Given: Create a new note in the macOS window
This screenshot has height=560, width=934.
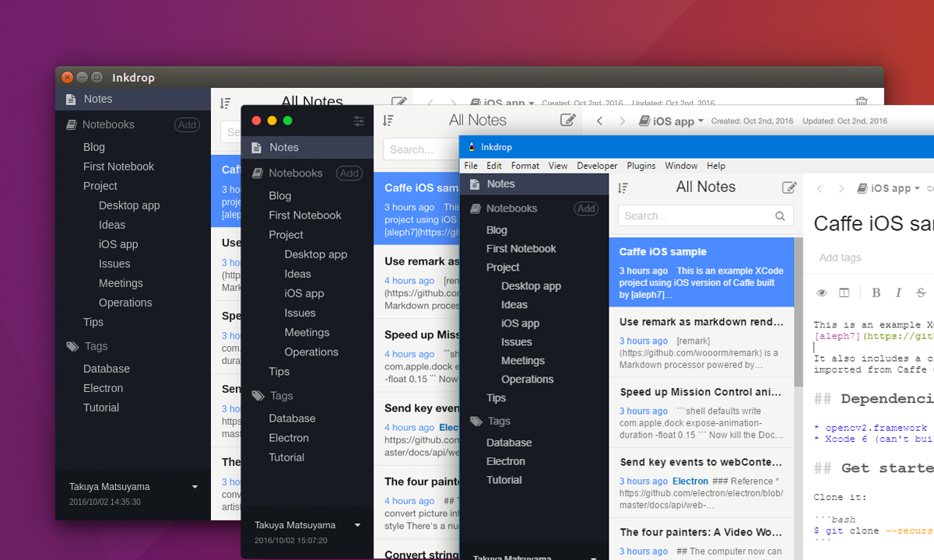Looking at the screenshot, I should point(568,120).
